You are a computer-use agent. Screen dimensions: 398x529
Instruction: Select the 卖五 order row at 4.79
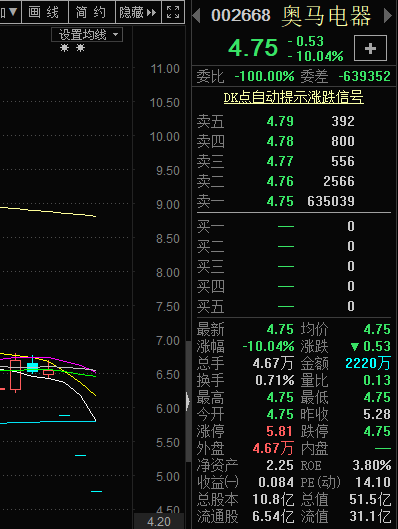coord(293,121)
